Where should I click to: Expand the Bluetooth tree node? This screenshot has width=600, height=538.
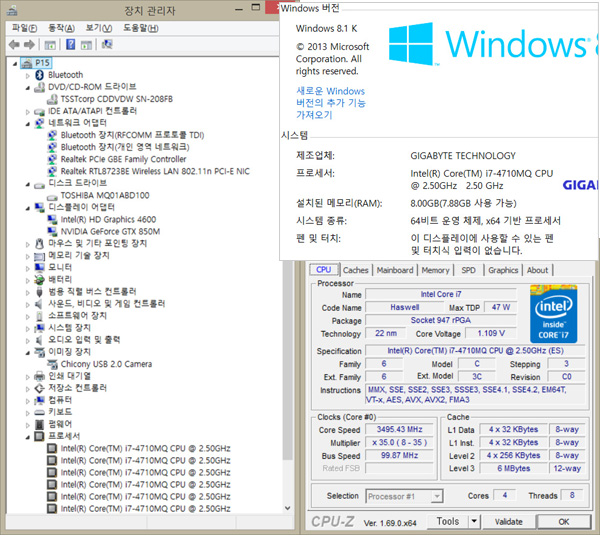coord(28,76)
